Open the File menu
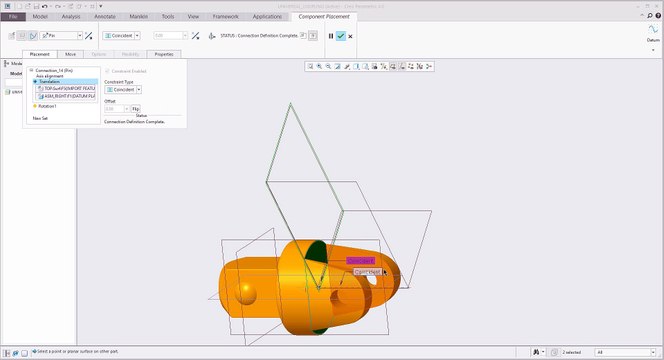Viewport: 664px width, 360px height. point(13,17)
